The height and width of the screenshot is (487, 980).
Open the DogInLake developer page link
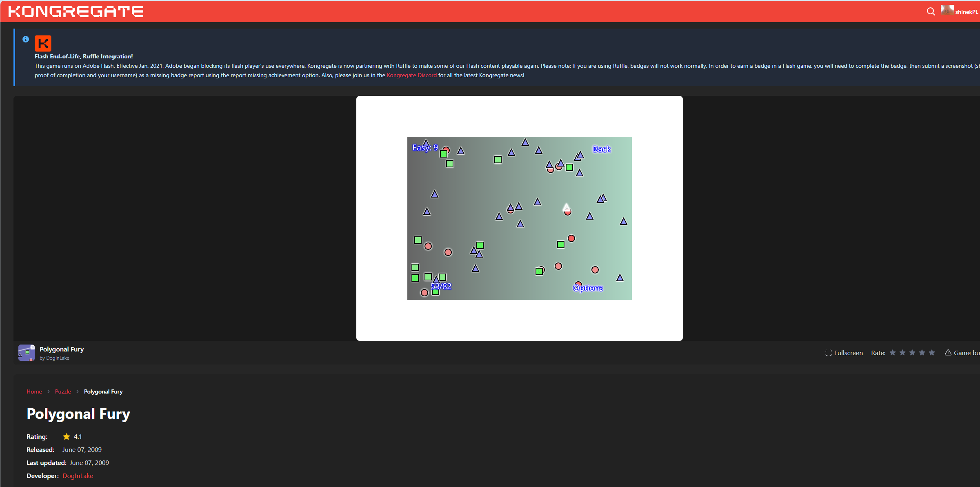click(78, 476)
